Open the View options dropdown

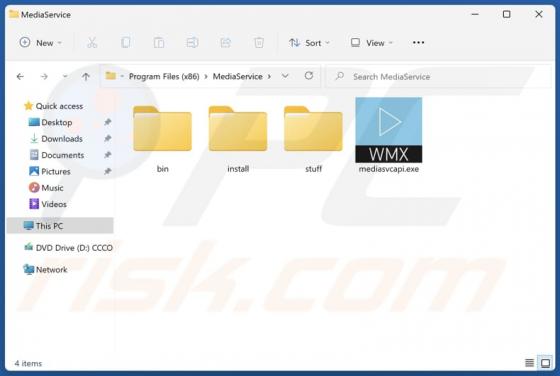point(371,43)
